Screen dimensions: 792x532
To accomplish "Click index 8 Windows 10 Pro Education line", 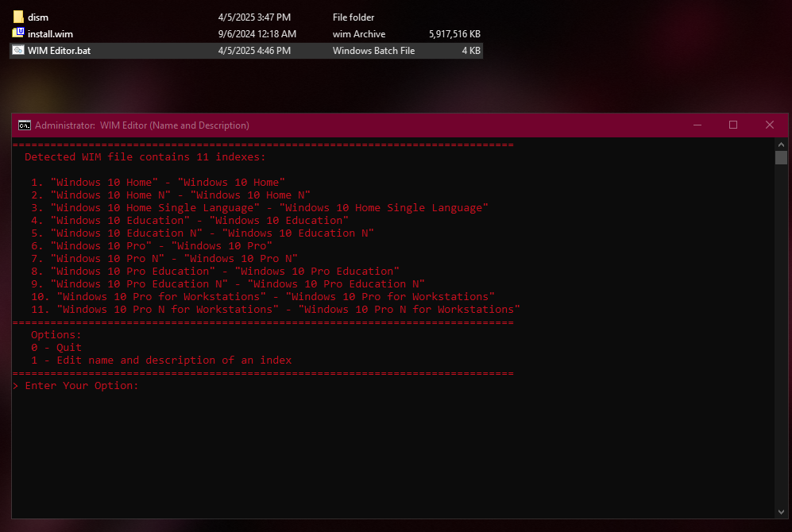I will [x=214, y=271].
